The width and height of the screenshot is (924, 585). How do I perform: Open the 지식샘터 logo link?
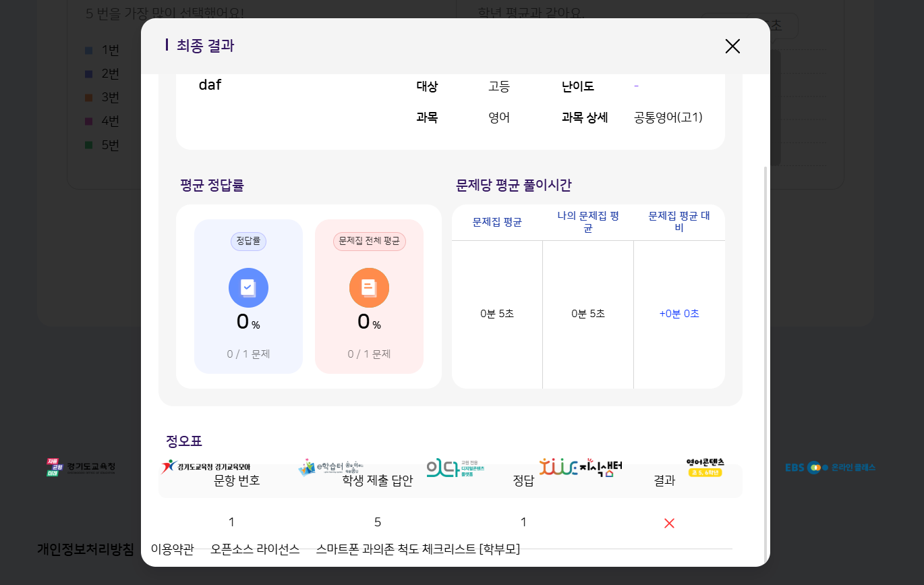580,467
